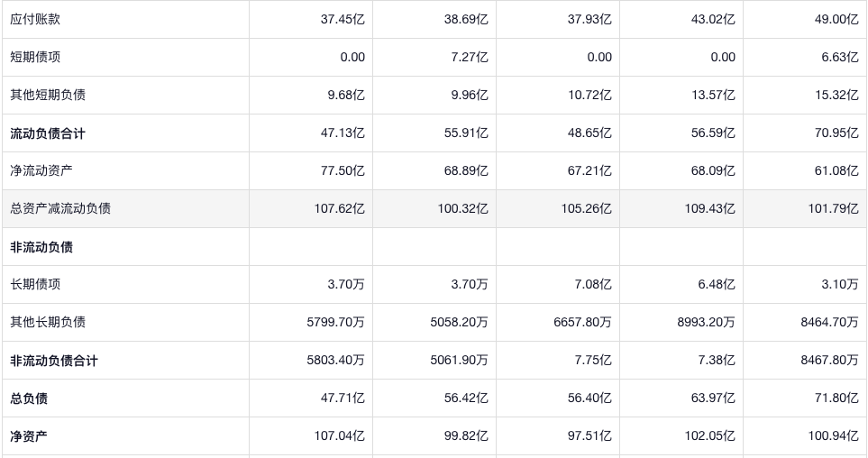Image resolution: width=868 pixels, height=458 pixels.
Task: Click the 其他短期负债 row label
Action: [x=48, y=95]
